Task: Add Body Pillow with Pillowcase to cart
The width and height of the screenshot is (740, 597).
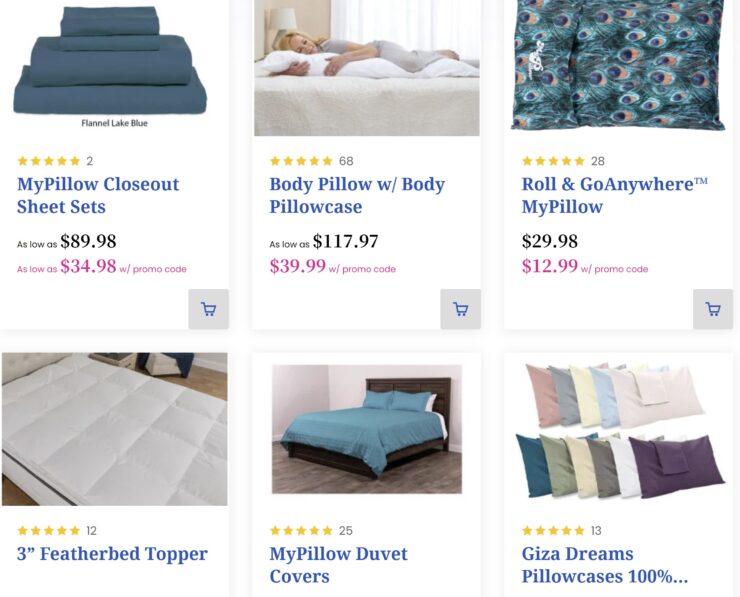Action: coord(461,309)
